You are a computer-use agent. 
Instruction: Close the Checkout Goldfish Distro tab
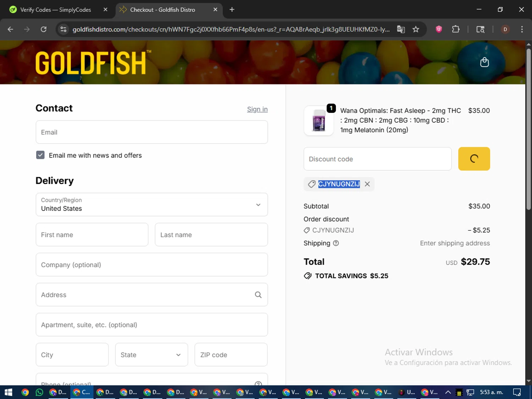[x=215, y=10]
